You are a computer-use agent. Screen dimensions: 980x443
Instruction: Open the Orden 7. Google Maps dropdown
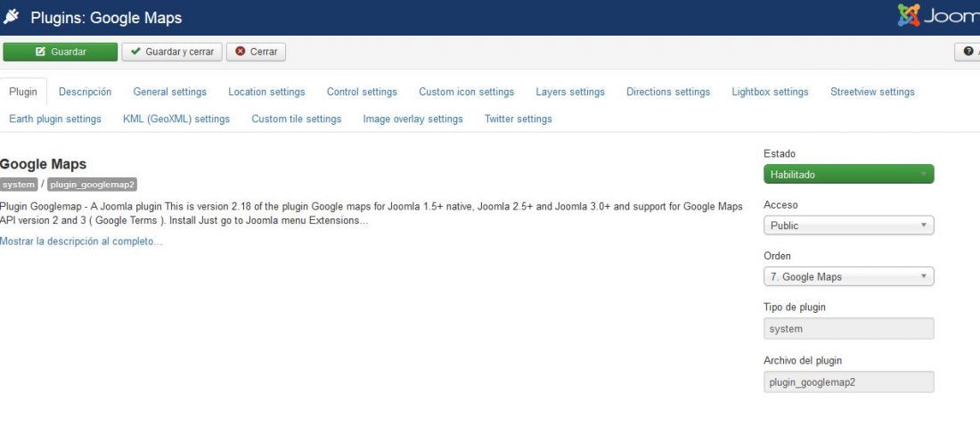848,276
